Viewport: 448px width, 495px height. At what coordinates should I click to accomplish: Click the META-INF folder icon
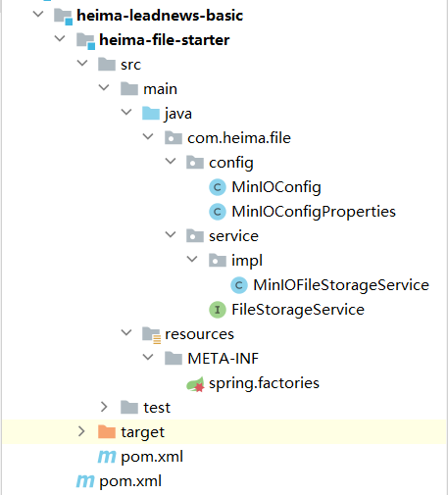pos(174,359)
